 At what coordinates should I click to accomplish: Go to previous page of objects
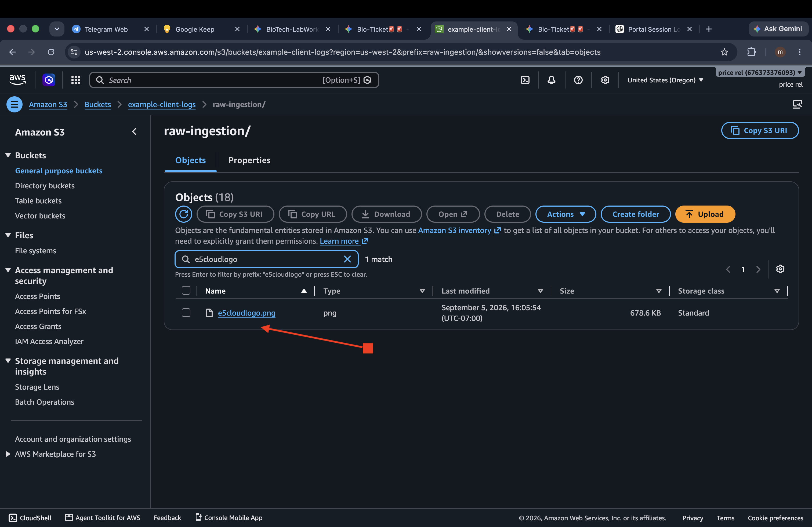tap(728, 269)
